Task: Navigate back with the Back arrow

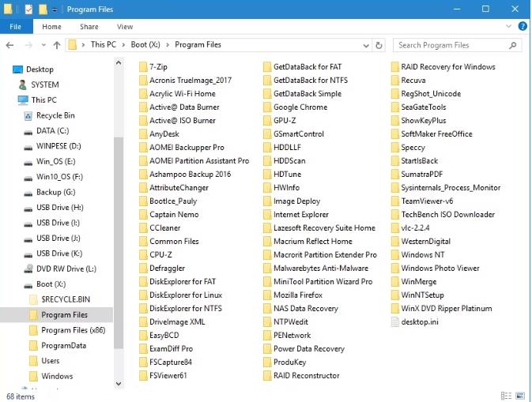Action: click(x=11, y=46)
